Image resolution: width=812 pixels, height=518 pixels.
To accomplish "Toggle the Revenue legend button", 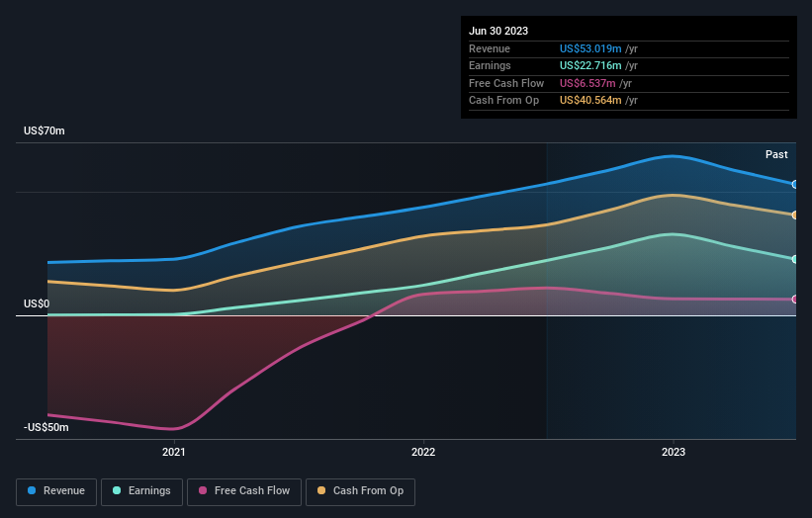I will click(x=56, y=491).
